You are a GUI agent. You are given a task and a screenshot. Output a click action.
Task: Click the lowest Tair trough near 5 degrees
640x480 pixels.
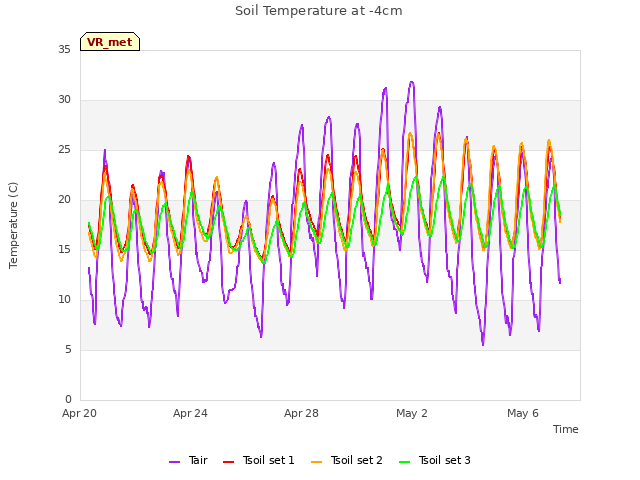click(x=483, y=344)
